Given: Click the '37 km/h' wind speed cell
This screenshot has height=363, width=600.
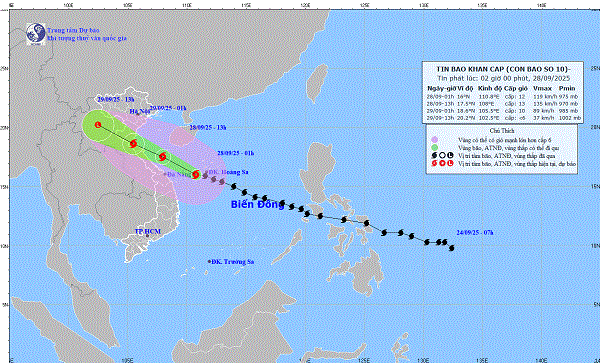Looking at the screenshot, I should point(544,118).
